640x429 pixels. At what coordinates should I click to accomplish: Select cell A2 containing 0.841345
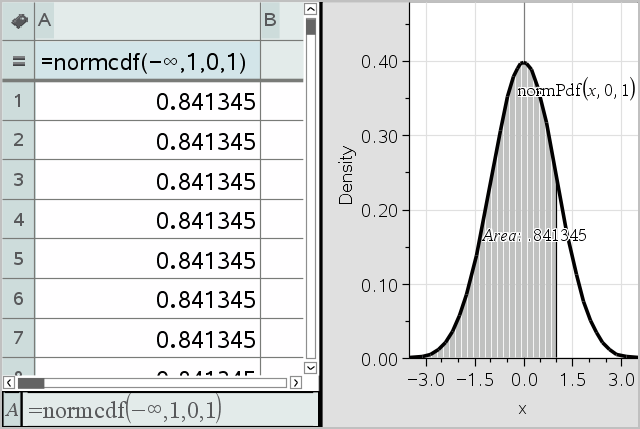pyautogui.click(x=147, y=141)
